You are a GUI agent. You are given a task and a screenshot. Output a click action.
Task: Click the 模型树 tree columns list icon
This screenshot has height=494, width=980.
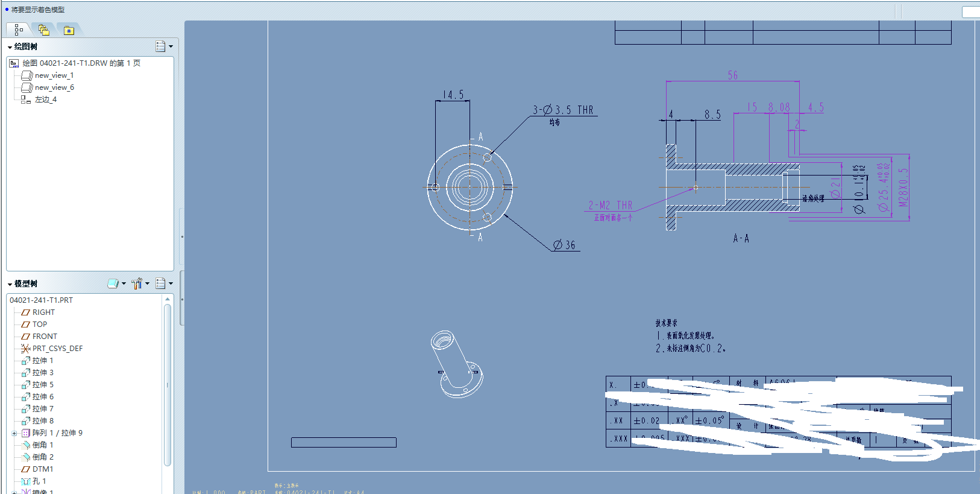(160, 283)
